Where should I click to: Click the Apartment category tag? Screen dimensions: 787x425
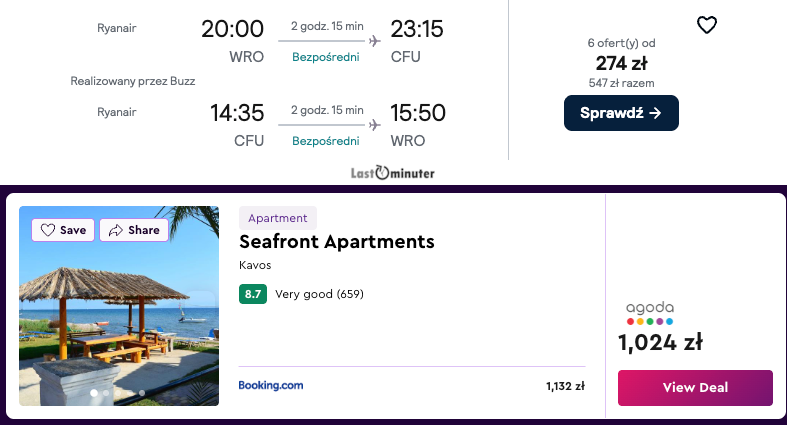click(x=278, y=218)
